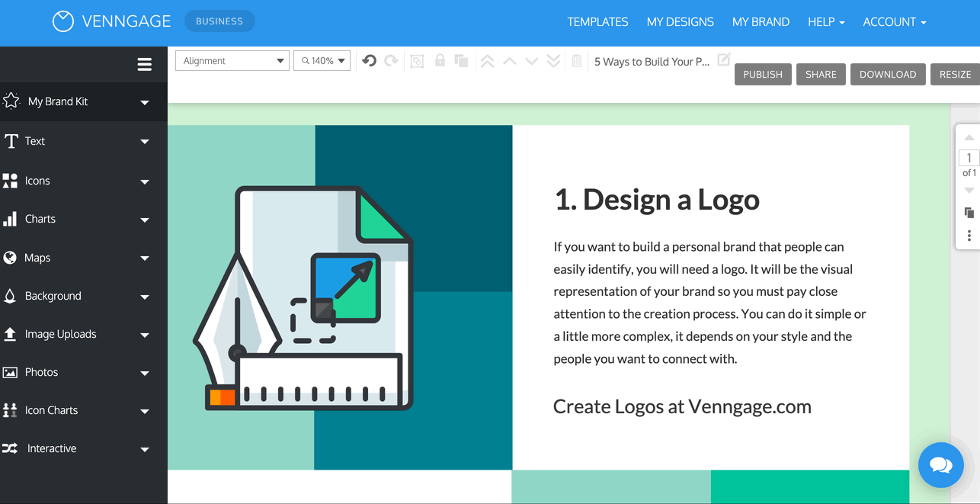Open the chat support bubble
Viewport: 980px width, 504px height.
(940, 464)
